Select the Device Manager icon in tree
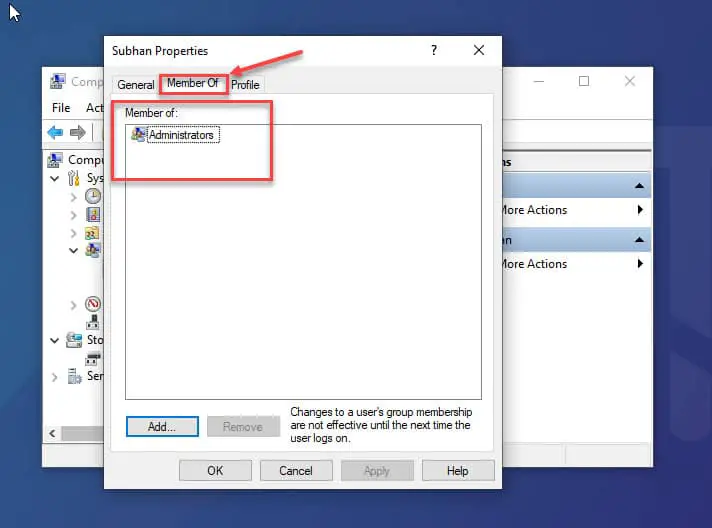This screenshot has width=712, height=528. pyautogui.click(x=93, y=322)
